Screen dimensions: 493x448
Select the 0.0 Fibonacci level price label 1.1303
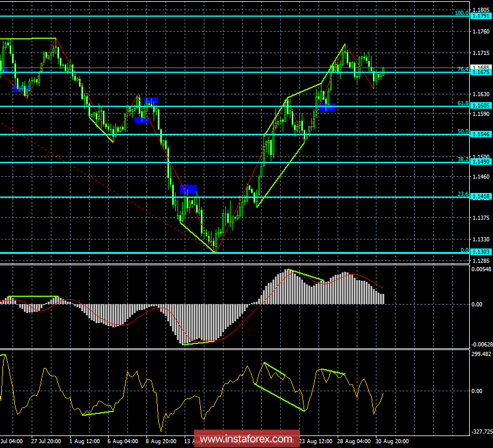tap(480, 252)
